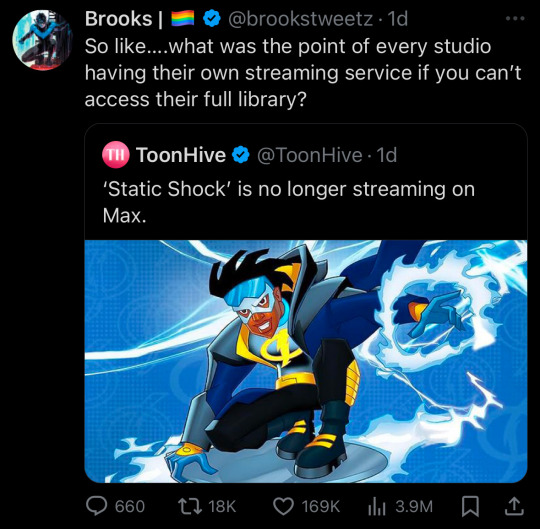Click the 3.9M views count
The width and height of the screenshot is (540, 529).
click(x=414, y=507)
